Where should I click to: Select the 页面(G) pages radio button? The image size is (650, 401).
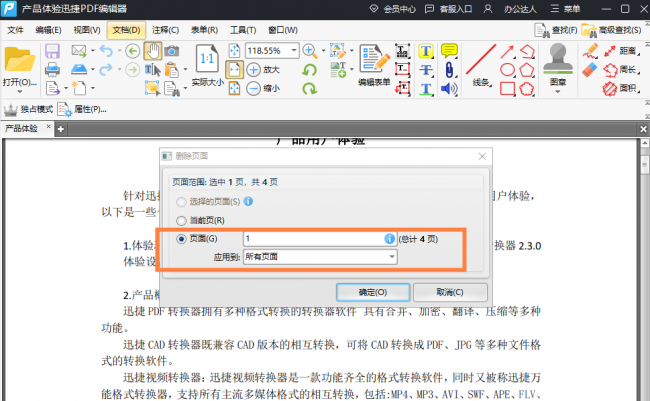[x=181, y=239]
